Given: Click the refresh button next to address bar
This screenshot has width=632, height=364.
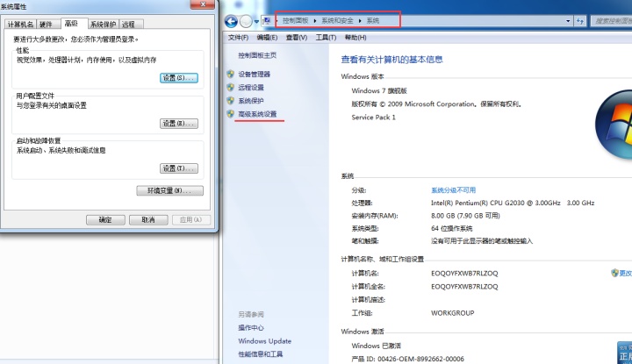Looking at the screenshot, I should pyautogui.click(x=580, y=21).
